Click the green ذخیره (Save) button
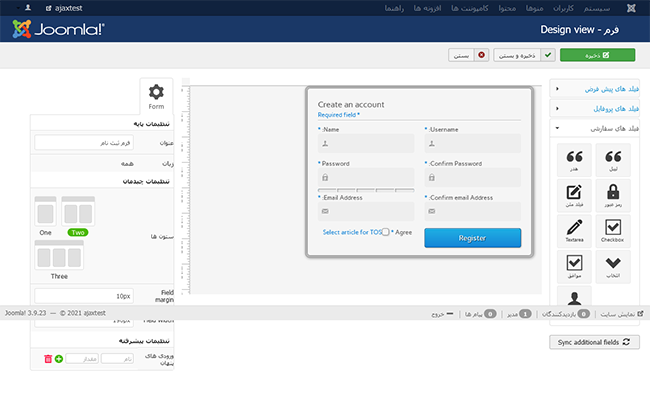 (x=597, y=55)
